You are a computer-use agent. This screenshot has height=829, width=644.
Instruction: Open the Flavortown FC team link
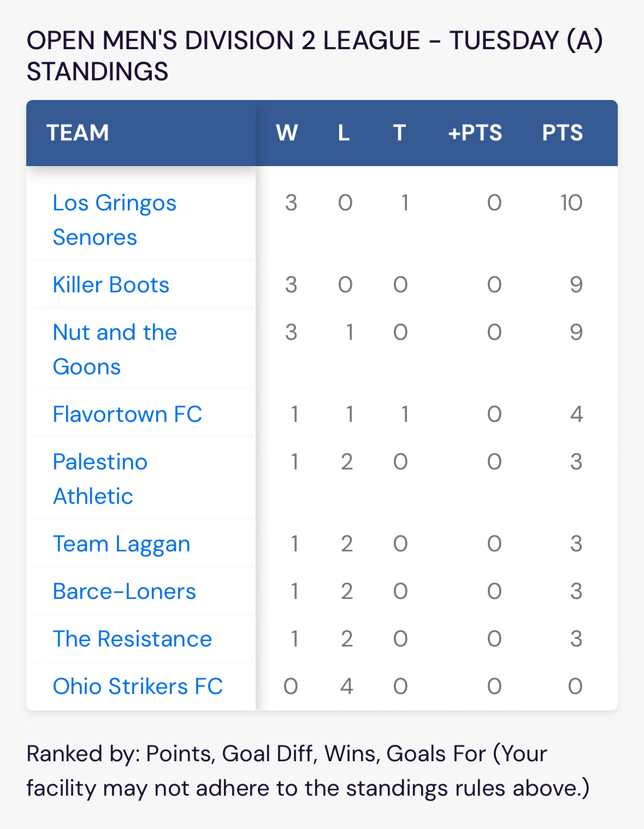click(127, 414)
